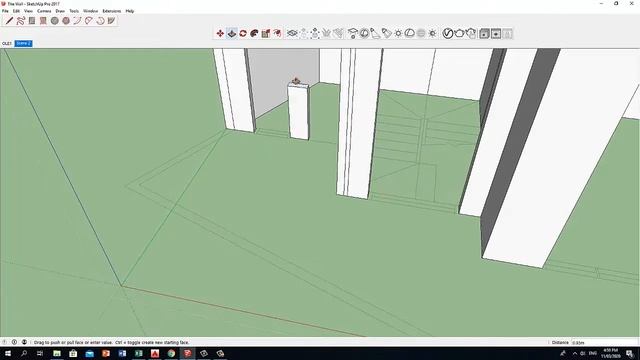Select the Pie arc tool
This screenshot has width=640, height=360.
pyautogui.click(x=111, y=21)
